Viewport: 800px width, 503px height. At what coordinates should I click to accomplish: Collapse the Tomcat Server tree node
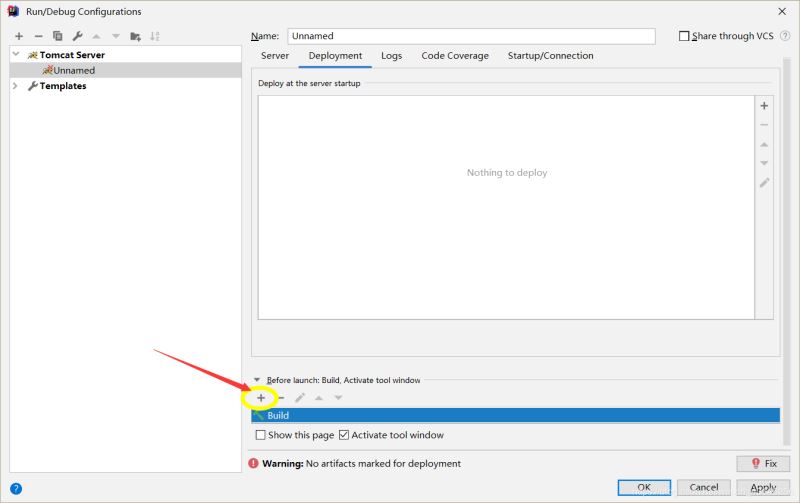[x=16, y=55]
